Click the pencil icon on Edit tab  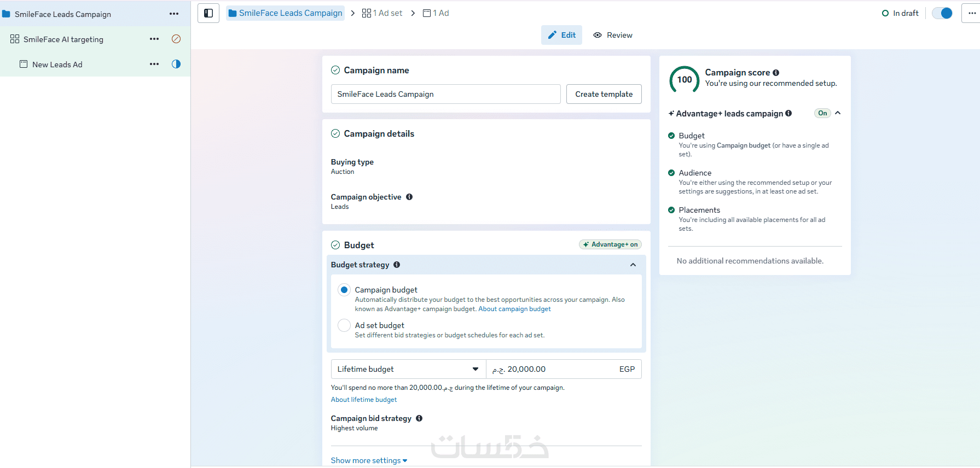(x=553, y=35)
